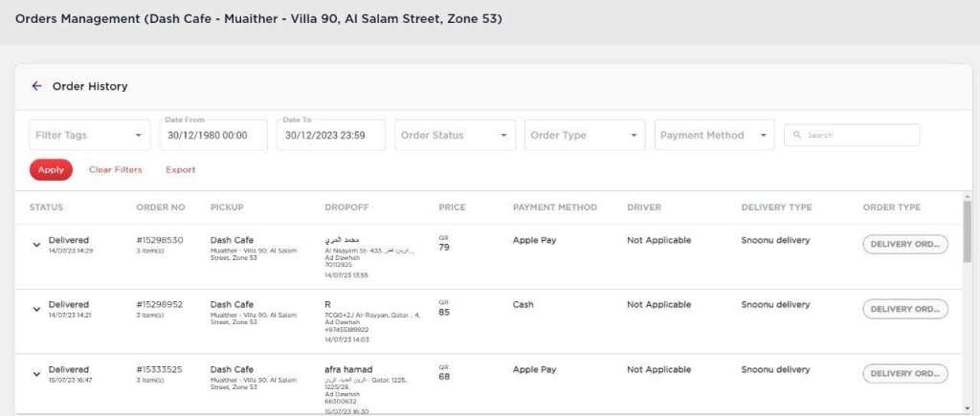This screenshot has height=416, width=980.
Task: Click DELIVERY ORD... badge for order #15333525
Action: 904,374
